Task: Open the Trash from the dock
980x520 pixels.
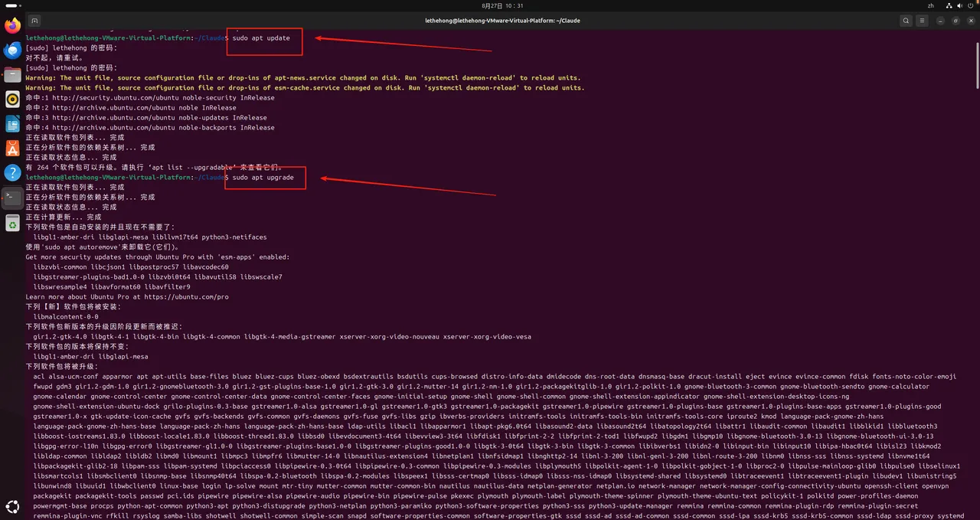Action: click(x=12, y=224)
